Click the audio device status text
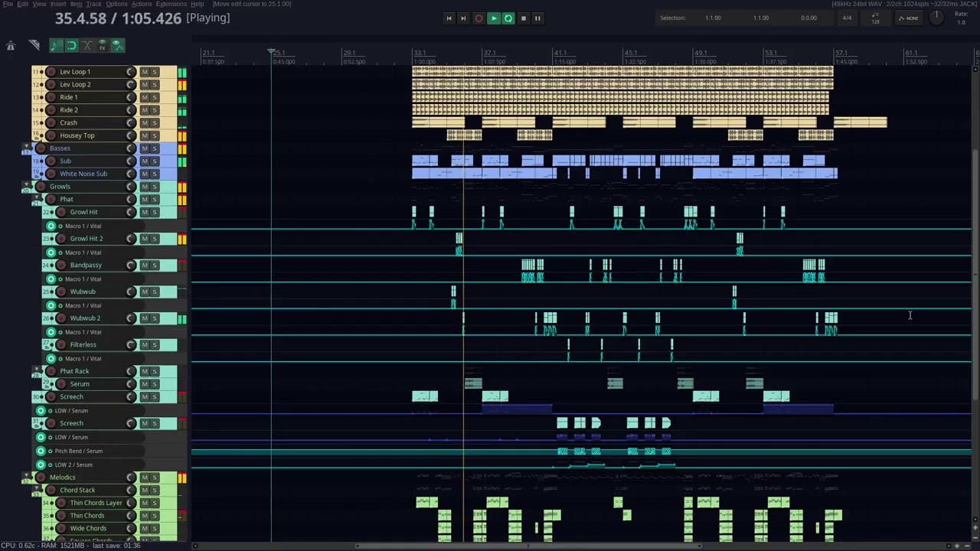Screen dimensions: 980x551 pos(904,5)
